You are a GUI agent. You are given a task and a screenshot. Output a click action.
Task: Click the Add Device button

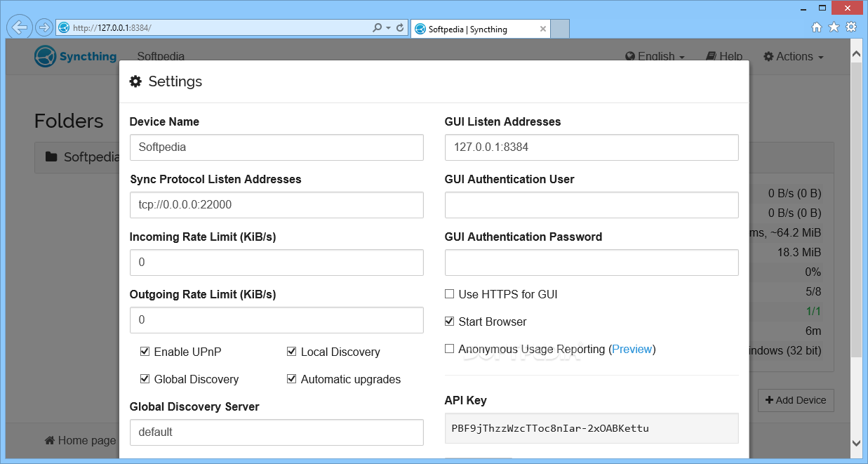tap(796, 400)
